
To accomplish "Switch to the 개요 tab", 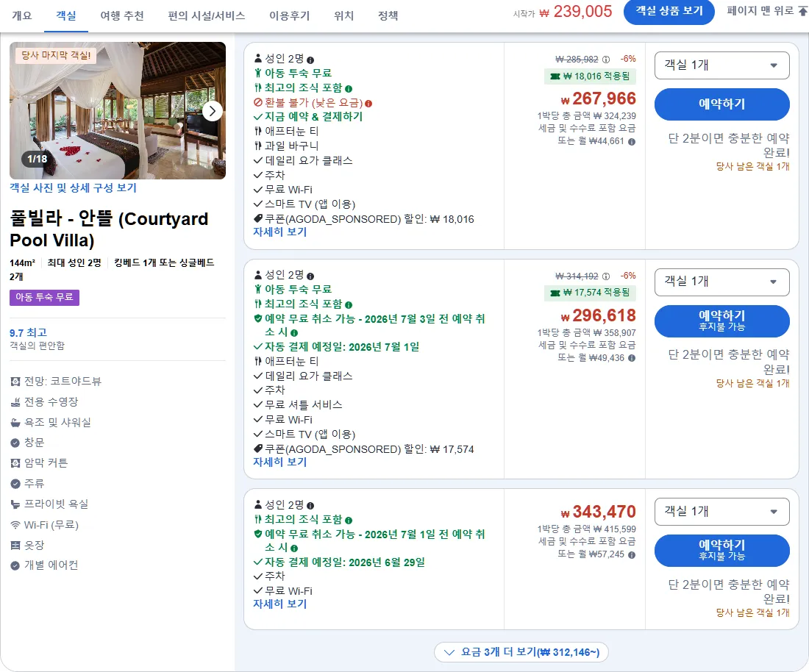I will pos(21,15).
